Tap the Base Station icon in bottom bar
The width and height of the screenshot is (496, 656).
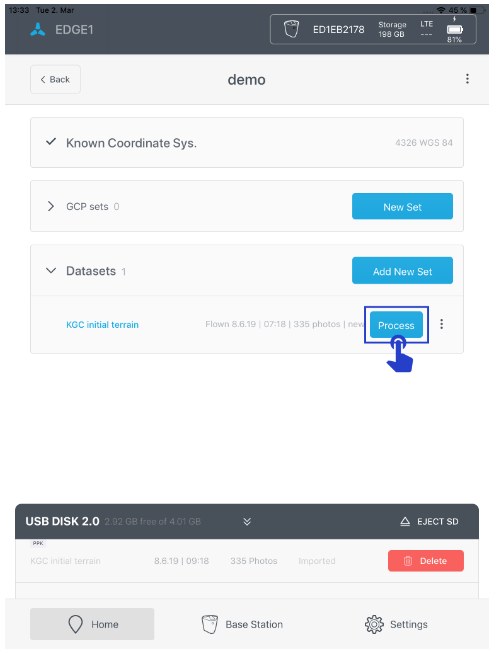point(210,624)
